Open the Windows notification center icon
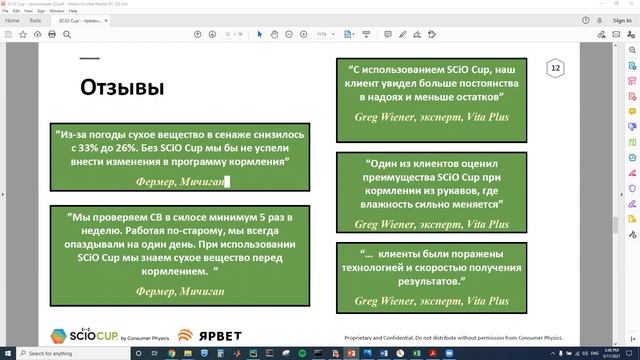Viewport: 640px width, 360px height. pos(629,353)
